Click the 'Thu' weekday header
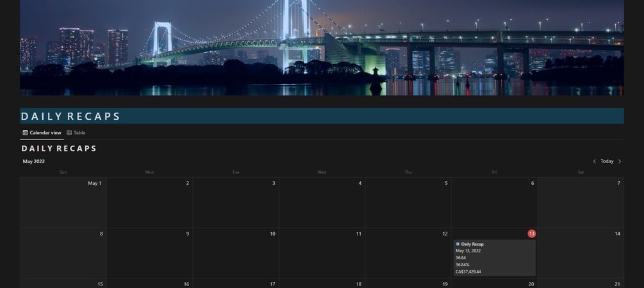The width and height of the screenshot is (644, 288). pos(408,172)
